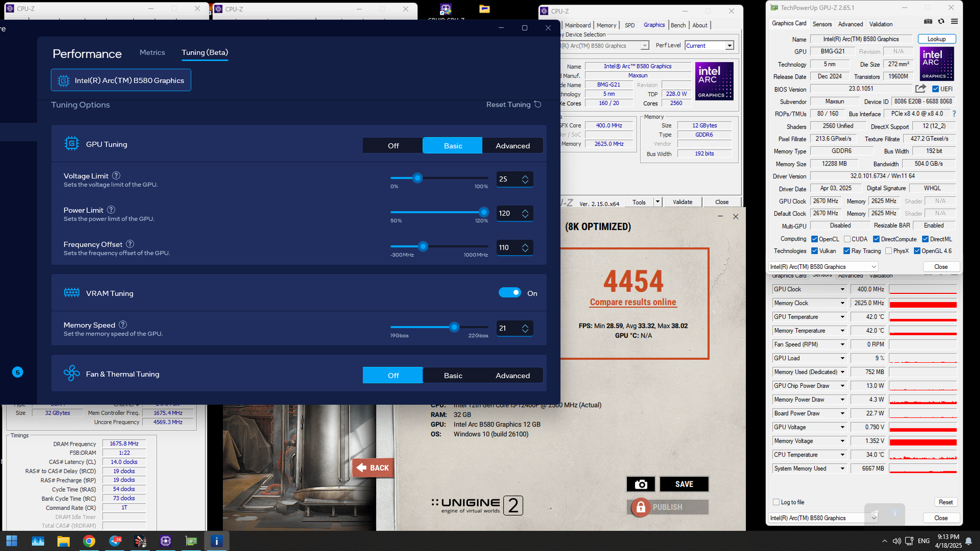The height and width of the screenshot is (551, 980).
Task: Set Fan & Thermal Tuning to Basic
Action: point(453,375)
